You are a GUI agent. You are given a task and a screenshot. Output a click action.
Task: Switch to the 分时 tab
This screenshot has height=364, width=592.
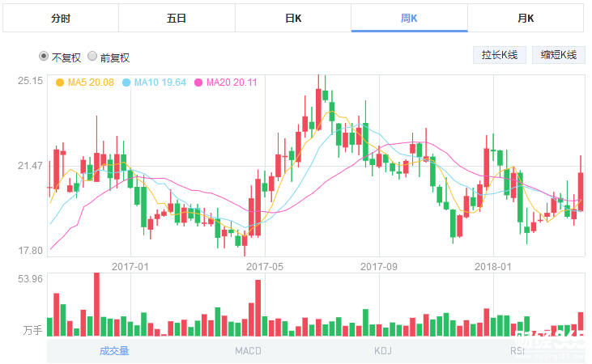(60, 18)
